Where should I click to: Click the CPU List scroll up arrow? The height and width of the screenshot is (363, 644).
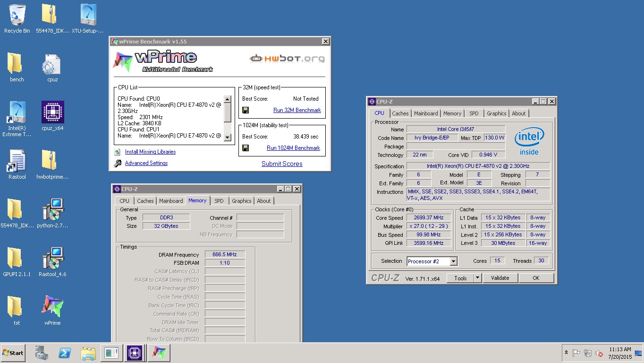click(x=227, y=100)
